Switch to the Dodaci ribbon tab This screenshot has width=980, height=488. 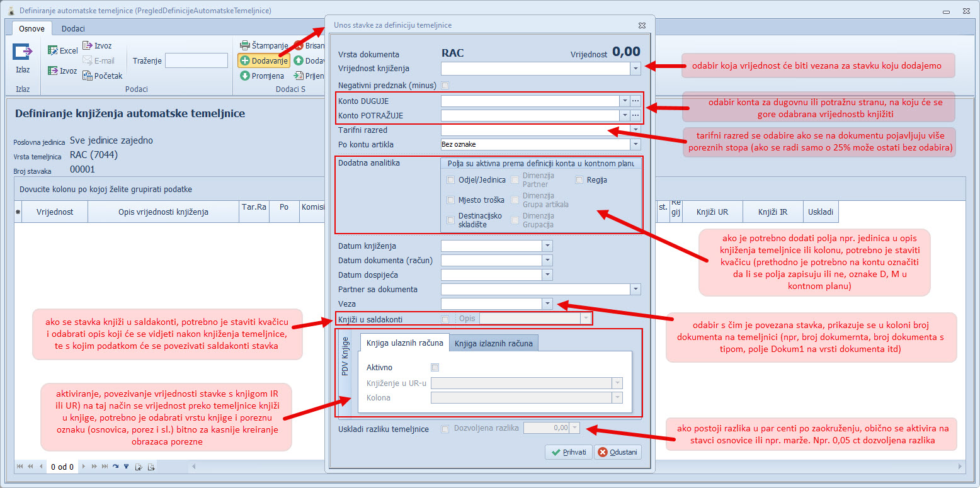click(73, 28)
